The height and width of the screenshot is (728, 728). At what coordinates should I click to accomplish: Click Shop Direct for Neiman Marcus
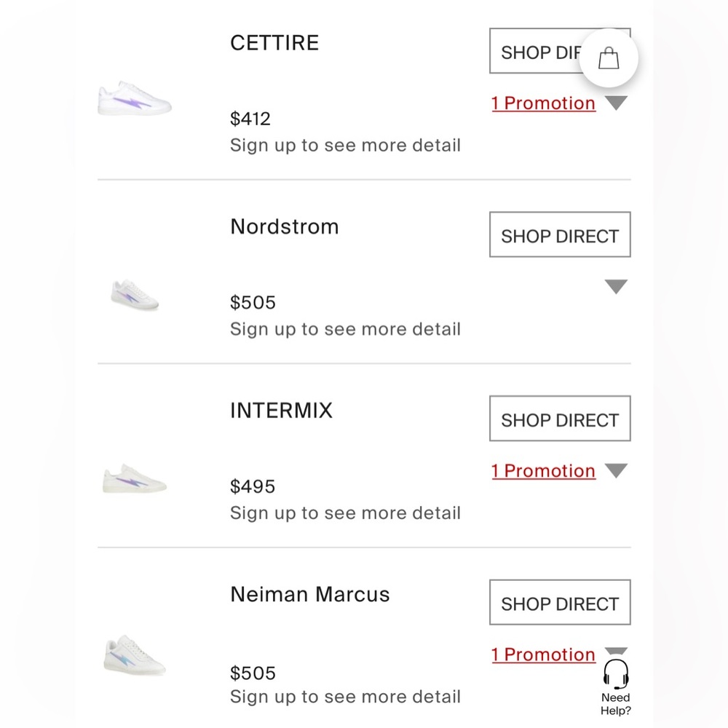[x=559, y=603]
